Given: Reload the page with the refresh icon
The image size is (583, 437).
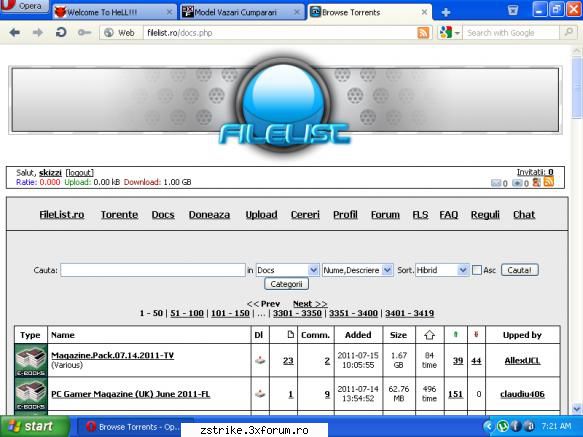Looking at the screenshot, I should click(61, 33).
